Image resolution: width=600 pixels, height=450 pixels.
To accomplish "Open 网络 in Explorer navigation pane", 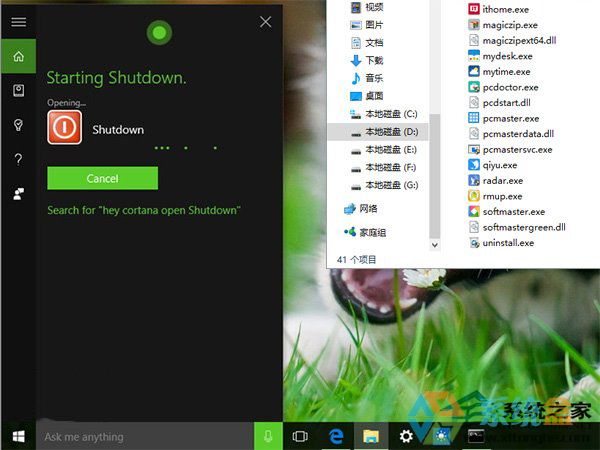I will point(361,209).
